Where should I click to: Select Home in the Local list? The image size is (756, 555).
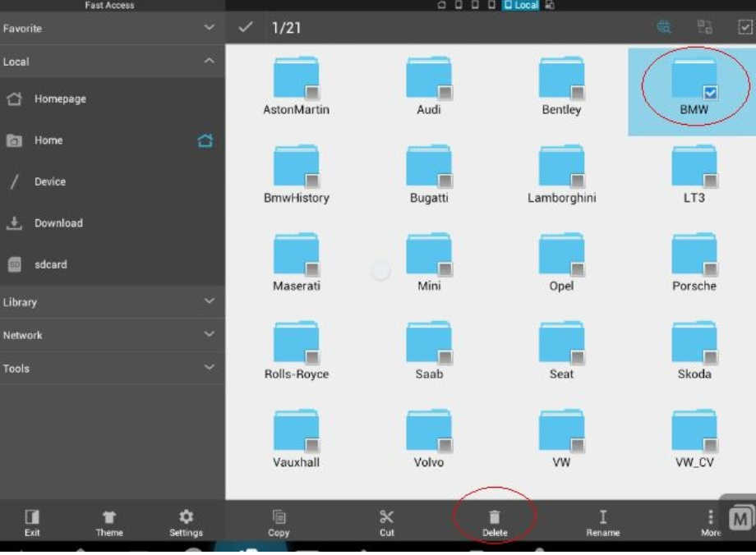tap(113, 140)
